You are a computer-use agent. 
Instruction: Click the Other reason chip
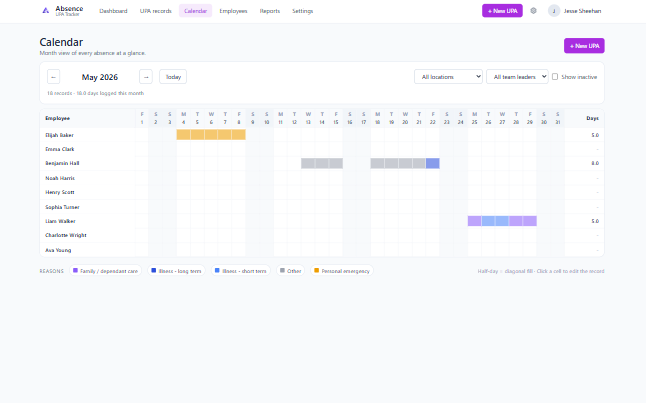point(290,271)
